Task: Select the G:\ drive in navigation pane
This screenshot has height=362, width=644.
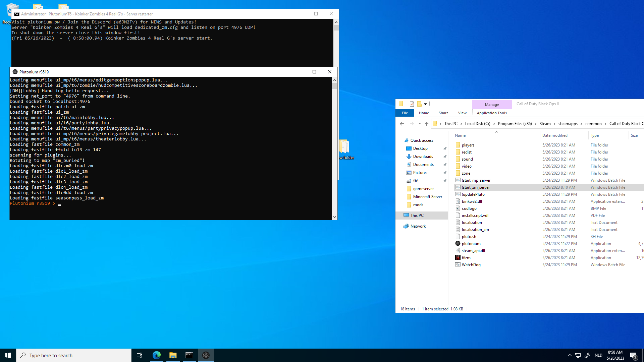Action: pos(416,181)
